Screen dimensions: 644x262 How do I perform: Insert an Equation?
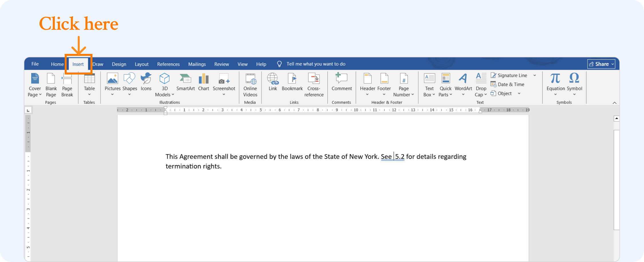pyautogui.click(x=556, y=85)
